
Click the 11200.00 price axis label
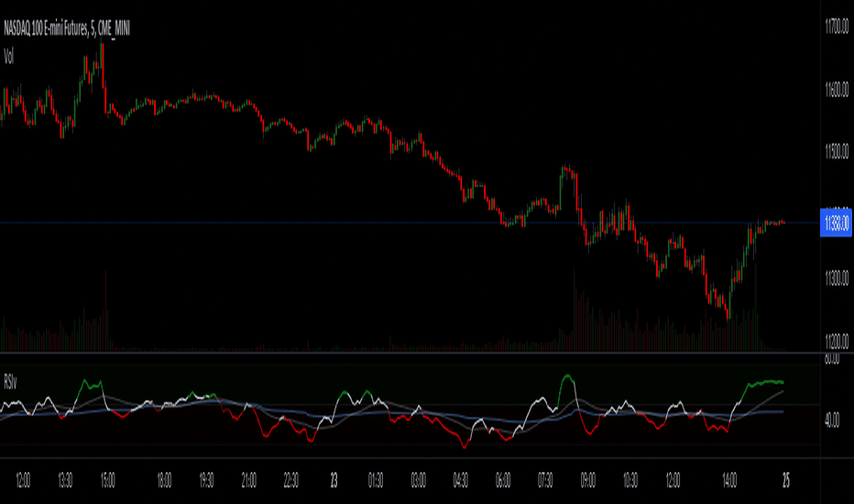point(837,342)
